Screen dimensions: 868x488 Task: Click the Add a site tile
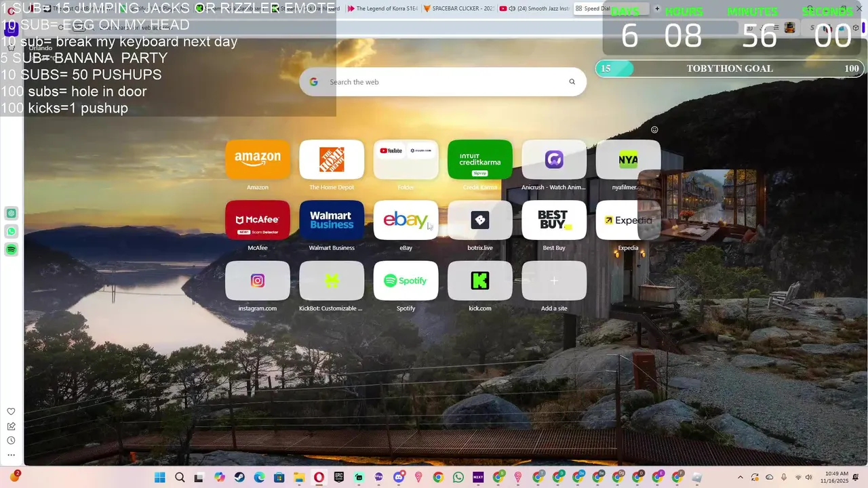554,281
